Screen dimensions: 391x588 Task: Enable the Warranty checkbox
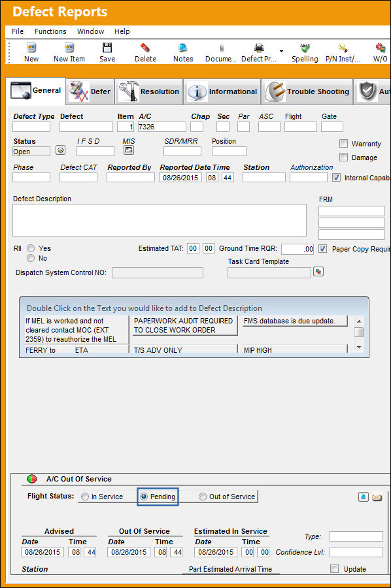click(343, 143)
